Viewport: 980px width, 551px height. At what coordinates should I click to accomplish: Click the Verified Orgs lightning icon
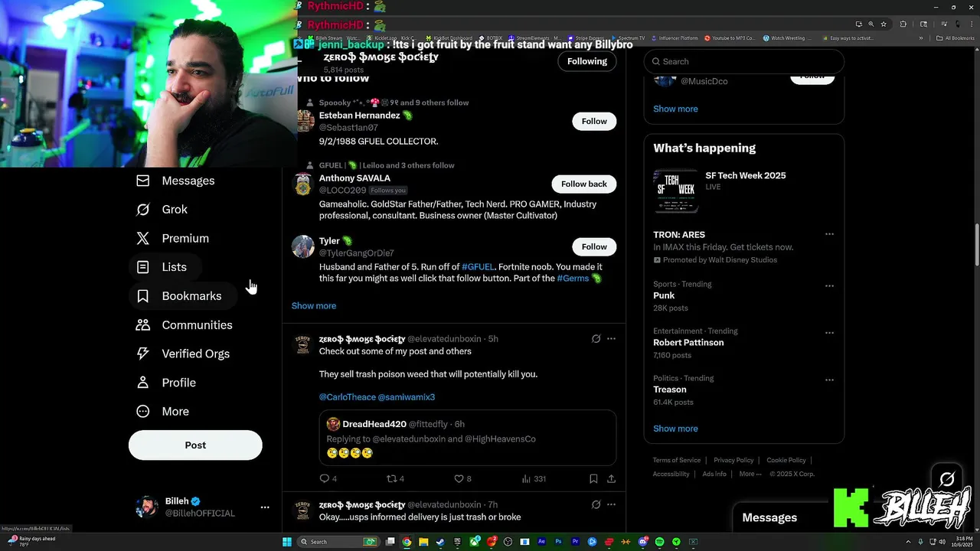click(x=142, y=354)
